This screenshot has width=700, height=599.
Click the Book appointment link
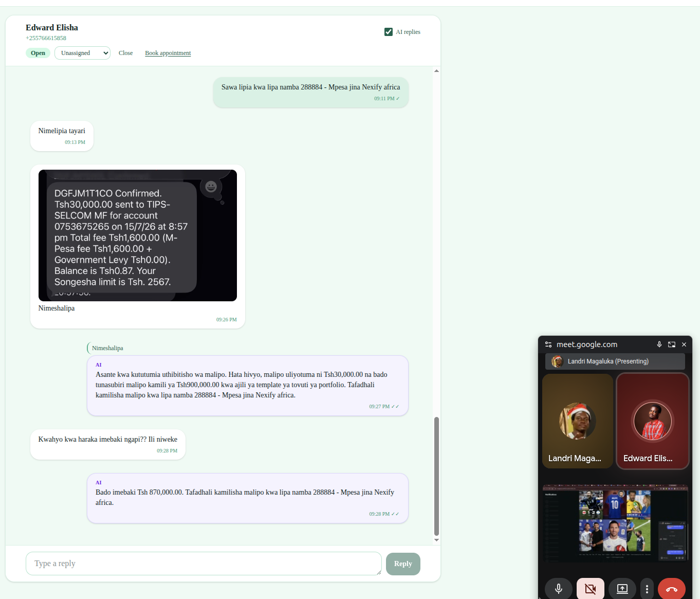(168, 53)
